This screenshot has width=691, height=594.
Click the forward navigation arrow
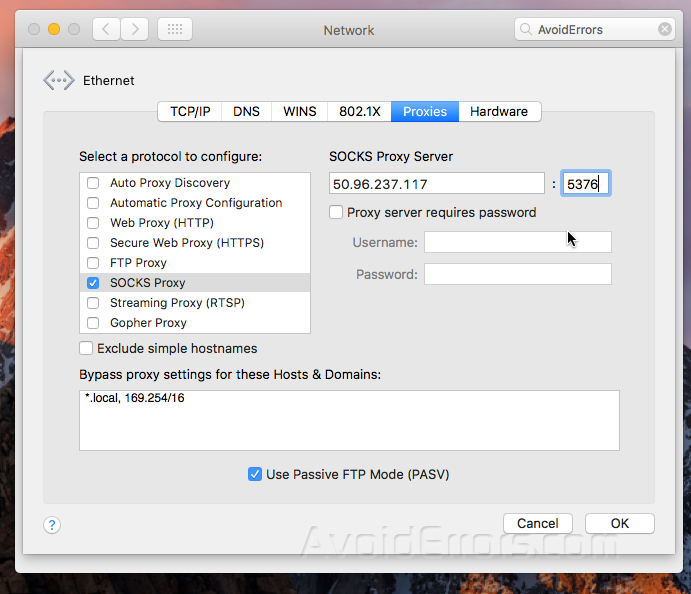pos(135,30)
